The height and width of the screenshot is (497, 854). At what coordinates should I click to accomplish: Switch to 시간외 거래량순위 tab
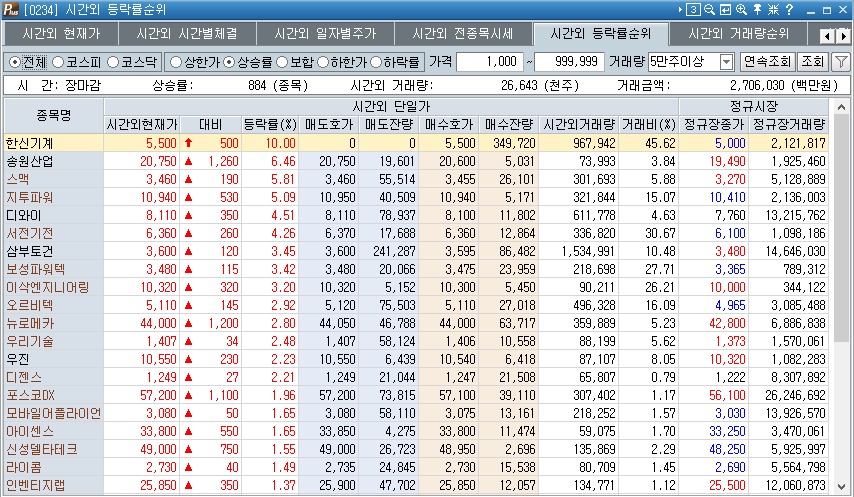coord(739,34)
